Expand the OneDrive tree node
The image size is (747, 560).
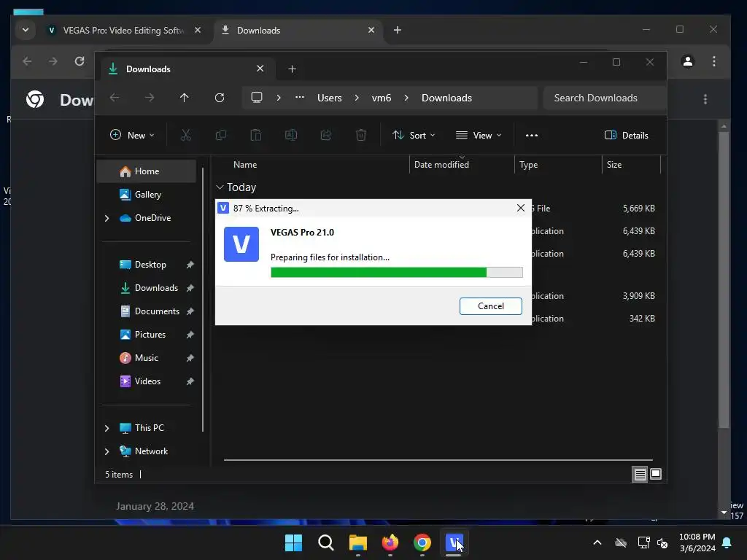107,218
